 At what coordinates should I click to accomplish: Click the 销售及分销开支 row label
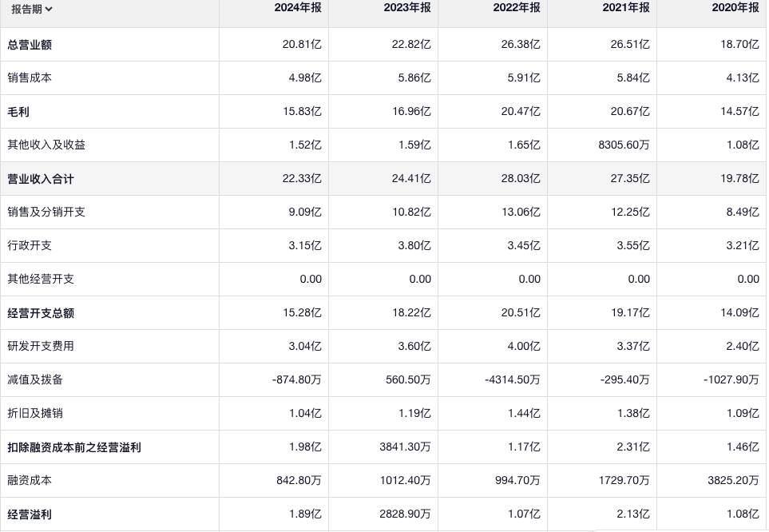pos(46,212)
